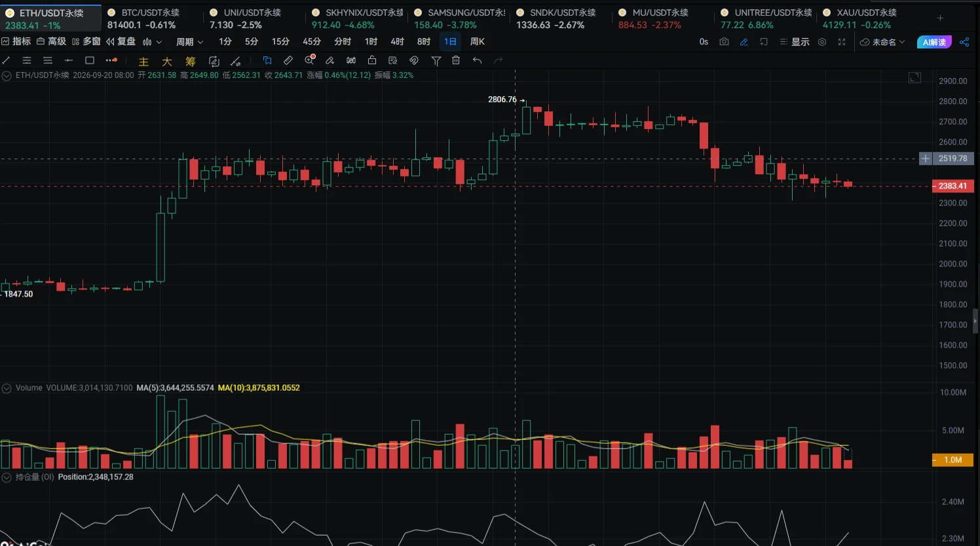
Task: Toggle the blue pencil drawing mode icon
Action: pos(744,42)
